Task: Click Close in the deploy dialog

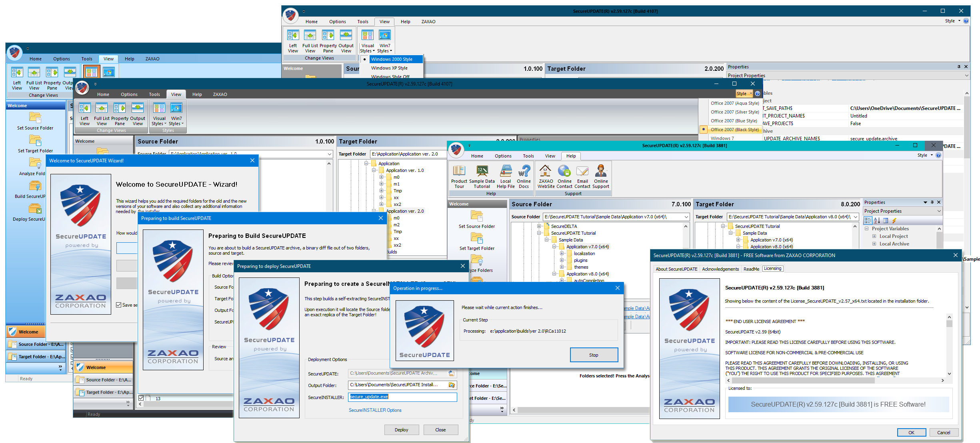Action: pyautogui.click(x=440, y=430)
